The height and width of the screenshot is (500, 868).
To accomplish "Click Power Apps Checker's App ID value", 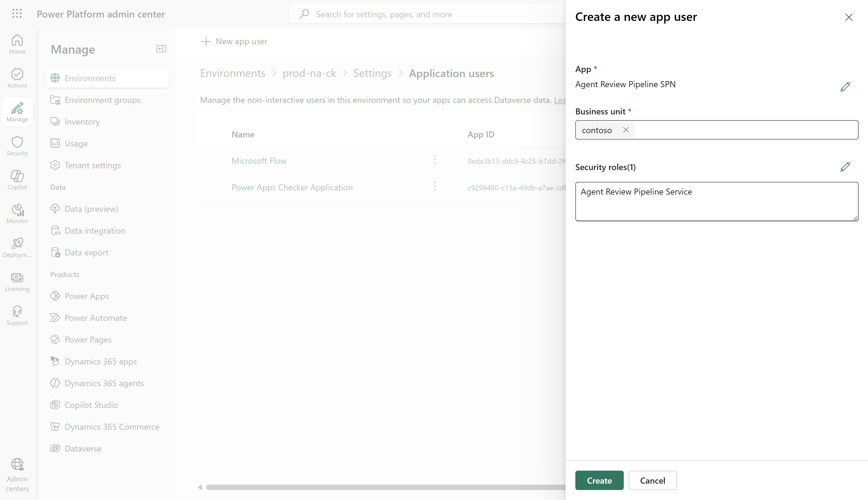I will [x=516, y=188].
